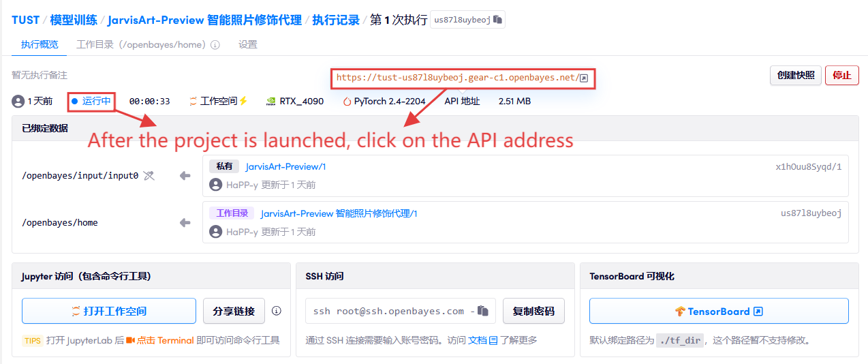Click the 复制密码 button
The width and height of the screenshot is (868, 364).
534,311
